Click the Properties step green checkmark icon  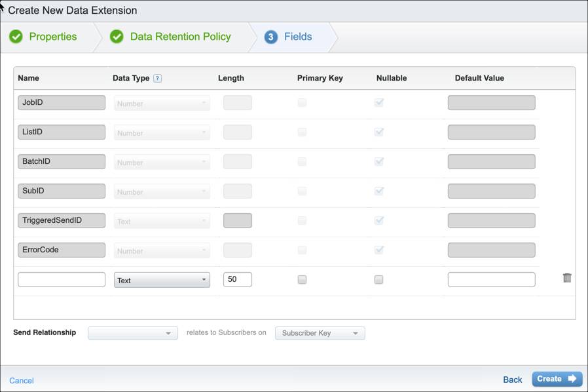click(x=16, y=37)
